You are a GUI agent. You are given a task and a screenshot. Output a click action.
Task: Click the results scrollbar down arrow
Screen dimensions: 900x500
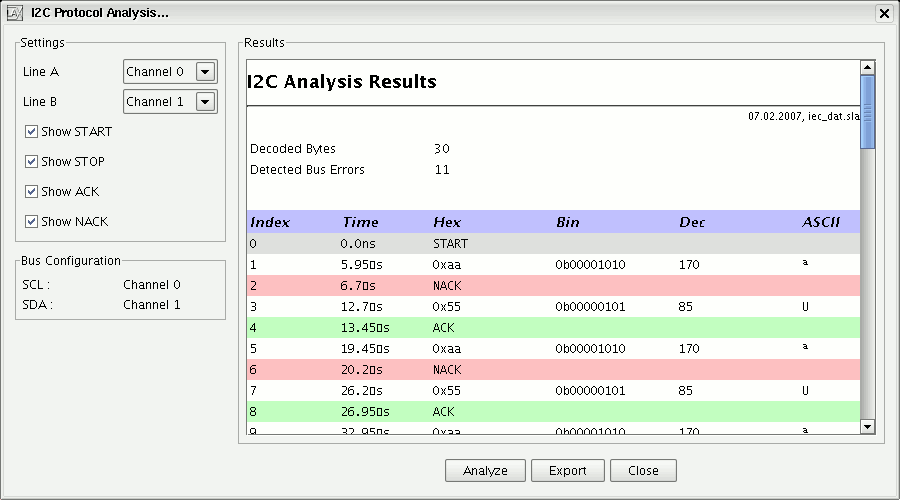867,427
